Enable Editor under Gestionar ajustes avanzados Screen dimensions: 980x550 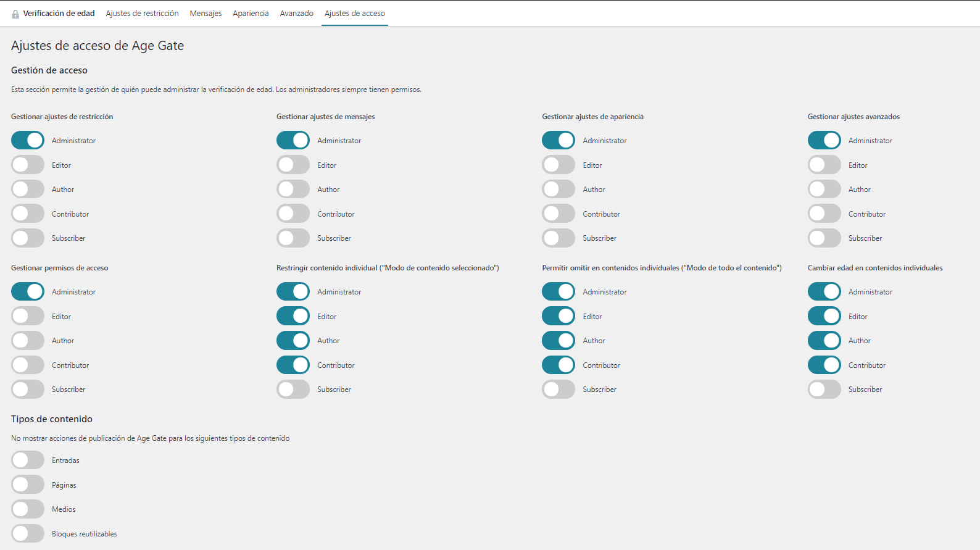pos(824,165)
